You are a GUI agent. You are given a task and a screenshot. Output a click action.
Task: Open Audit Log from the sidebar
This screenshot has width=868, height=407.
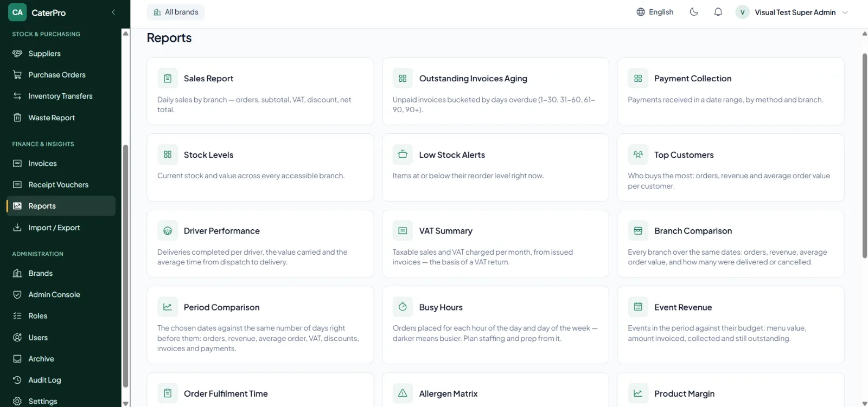61,380
